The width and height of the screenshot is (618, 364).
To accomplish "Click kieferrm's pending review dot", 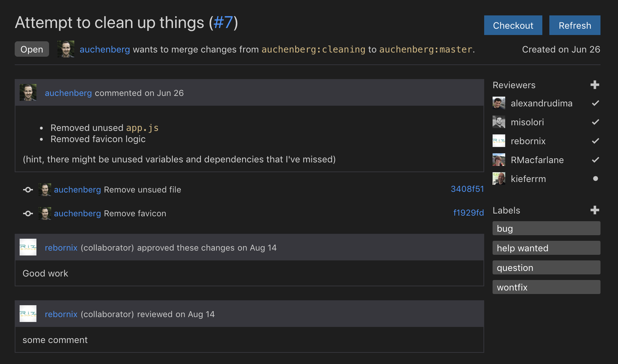I will coord(596,178).
